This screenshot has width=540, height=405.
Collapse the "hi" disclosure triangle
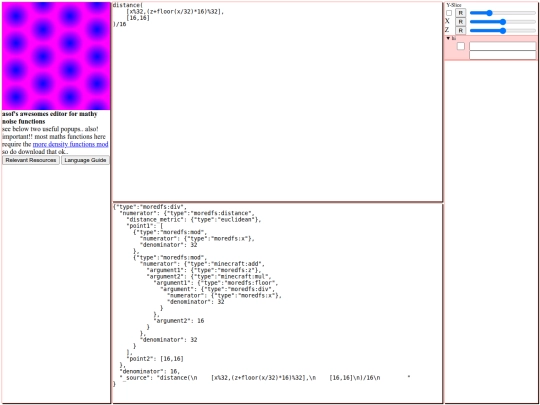pyautogui.click(x=448, y=38)
